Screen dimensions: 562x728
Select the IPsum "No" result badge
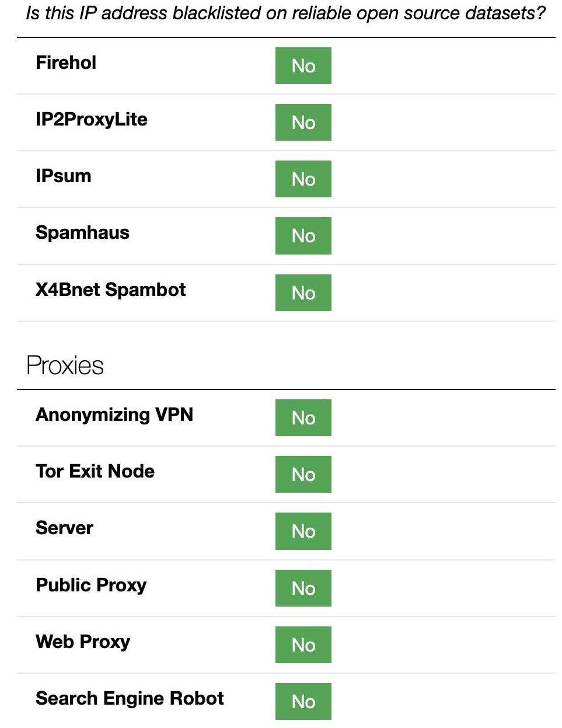(x=303, y=179)
